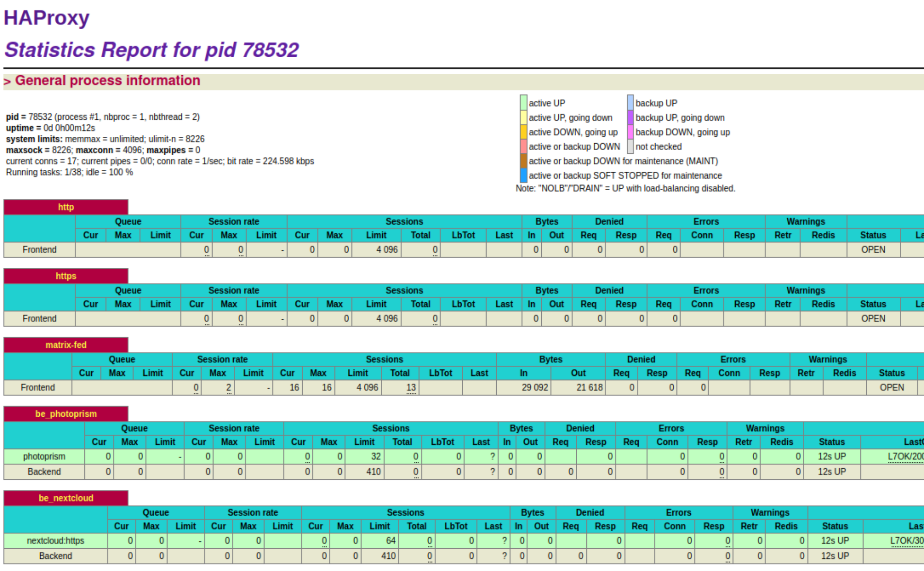Click the active UP, going down yellow swatch

pyautogui.click(x=523, y=118)
